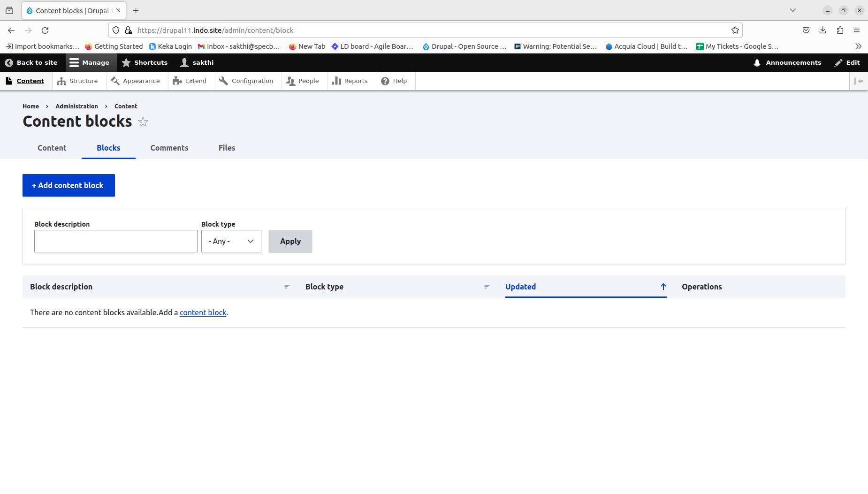Select the Shortcuts star icon
This screenshot has width=868, height=494.
126,62
